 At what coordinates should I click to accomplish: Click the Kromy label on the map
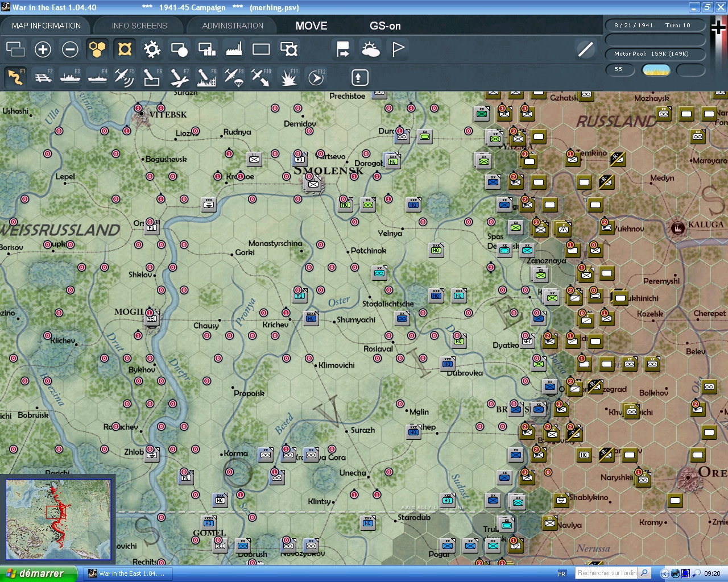point(651,522)
